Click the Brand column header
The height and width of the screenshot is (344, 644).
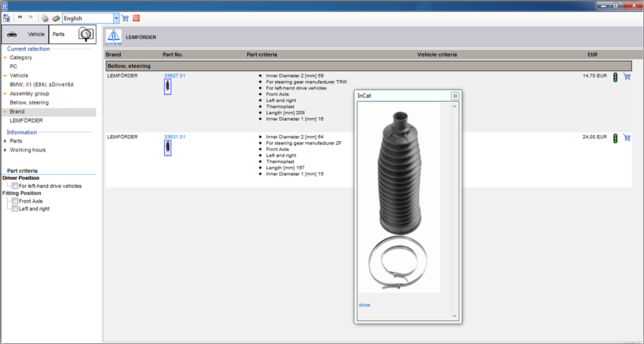[x=113, y=54]
